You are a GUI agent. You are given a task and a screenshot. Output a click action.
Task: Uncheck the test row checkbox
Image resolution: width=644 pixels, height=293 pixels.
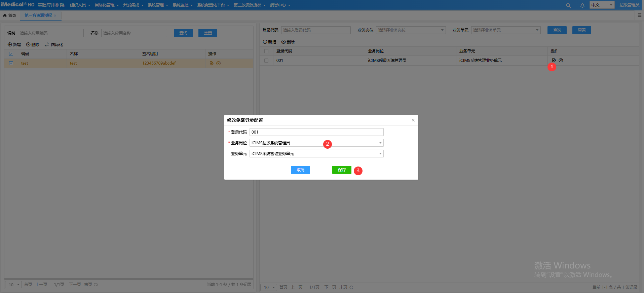point(11,63)
